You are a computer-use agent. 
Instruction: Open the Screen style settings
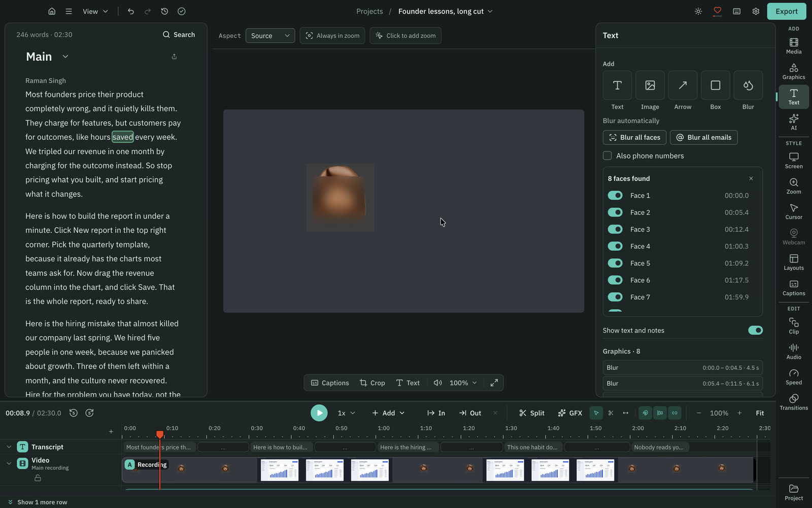click(794, 161)
